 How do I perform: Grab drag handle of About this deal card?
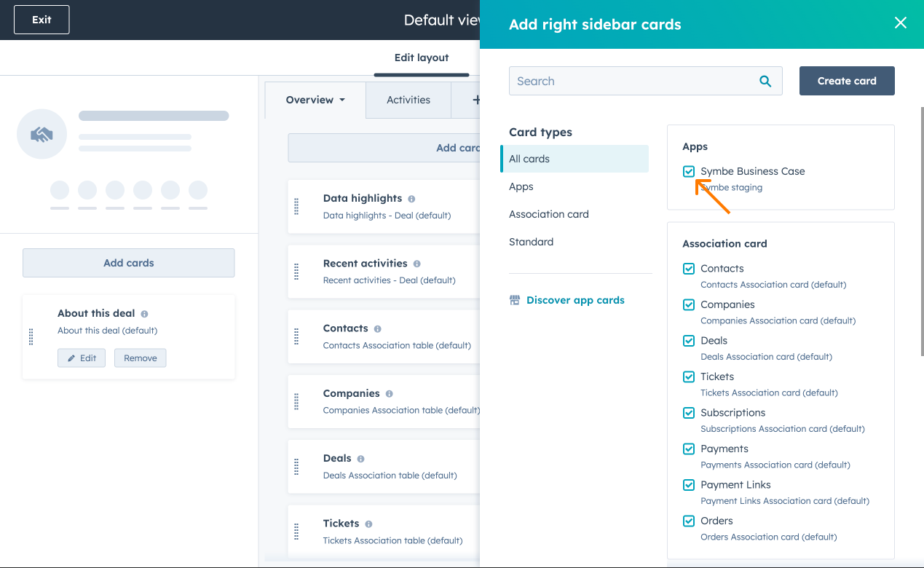click(31, 336)
